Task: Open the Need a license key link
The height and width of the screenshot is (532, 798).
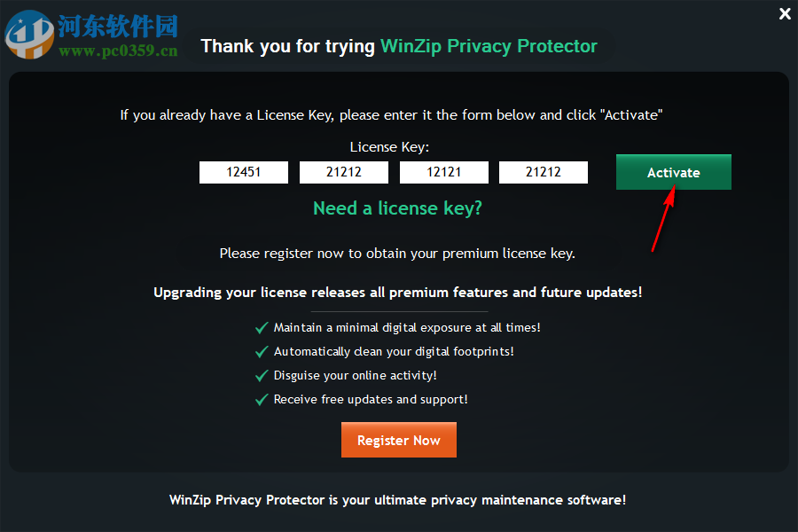Action: [397, 207]
